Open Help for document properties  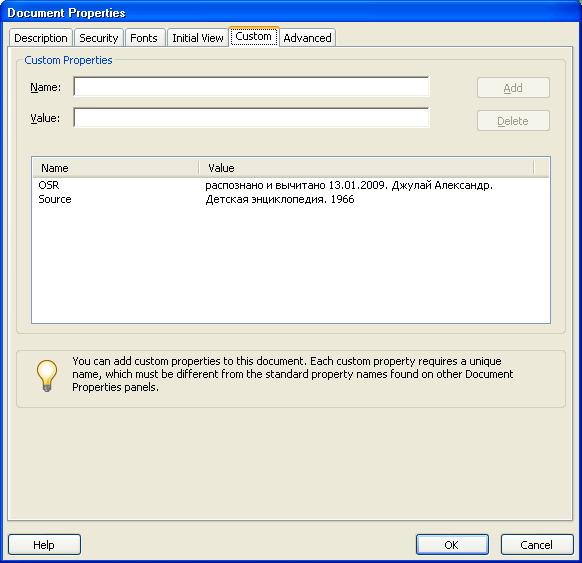pos(44,544)
